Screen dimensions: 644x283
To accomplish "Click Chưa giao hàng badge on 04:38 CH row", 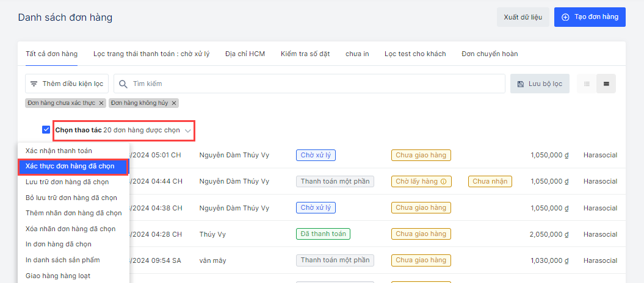I will 421,207.
